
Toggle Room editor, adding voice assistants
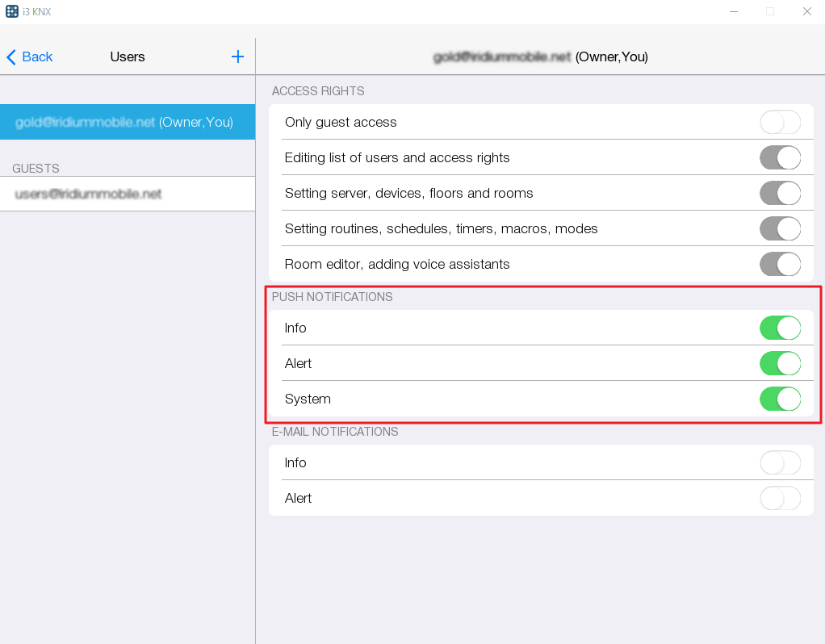tap(780, 265)
